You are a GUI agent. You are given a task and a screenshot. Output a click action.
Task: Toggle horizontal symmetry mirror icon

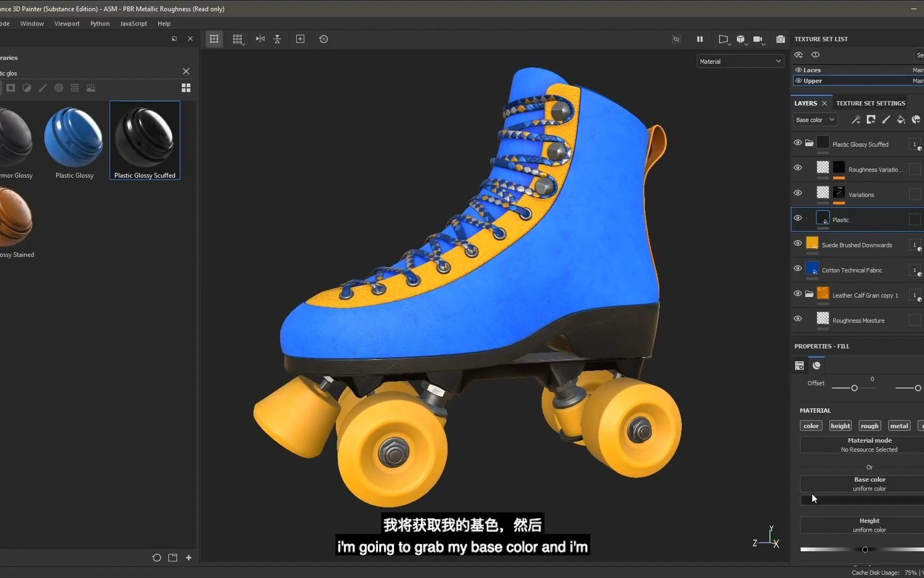(260, 39)
